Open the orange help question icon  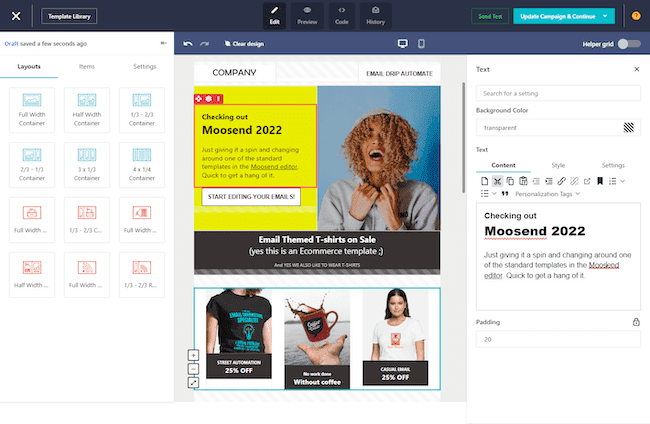click(636, 16)
